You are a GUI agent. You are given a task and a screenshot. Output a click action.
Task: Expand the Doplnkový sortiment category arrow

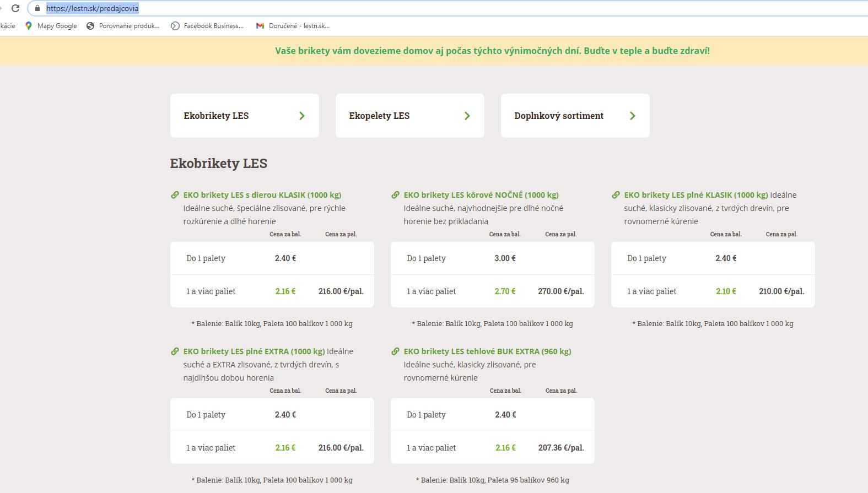click(x=632, y=116)
